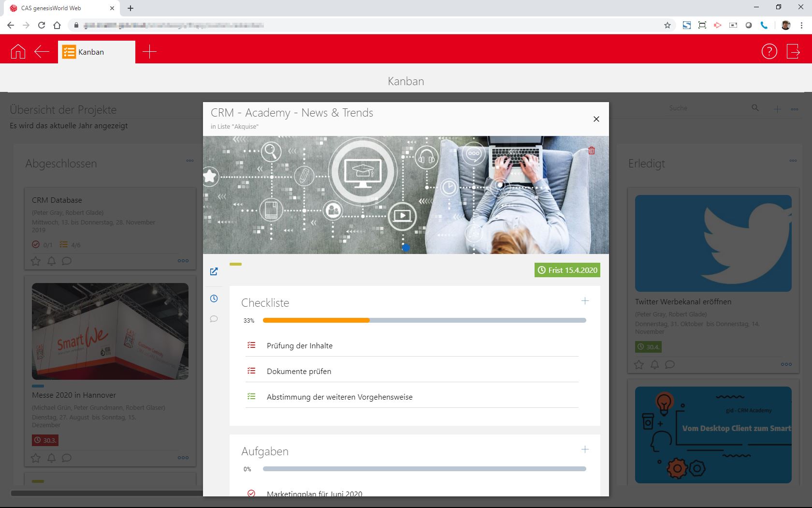Open the board options dots near search
The width and height of the screenshot is (812, 508).
[795, 109]
